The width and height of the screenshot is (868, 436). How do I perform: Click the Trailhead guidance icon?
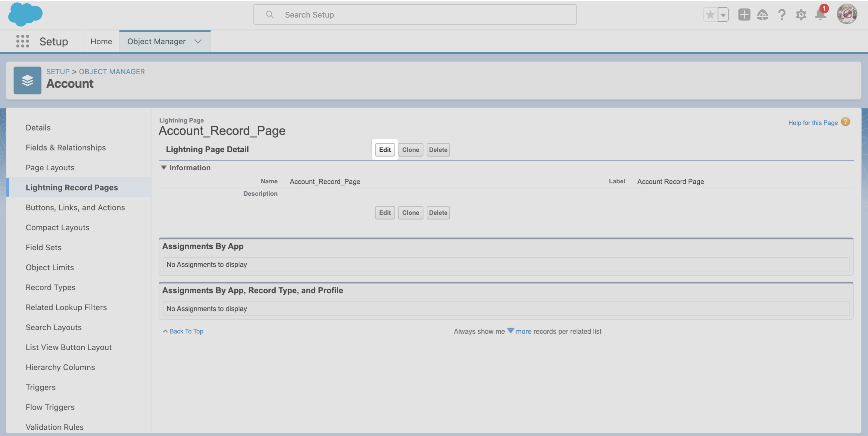pyautogui.click(x=763, y=15)
